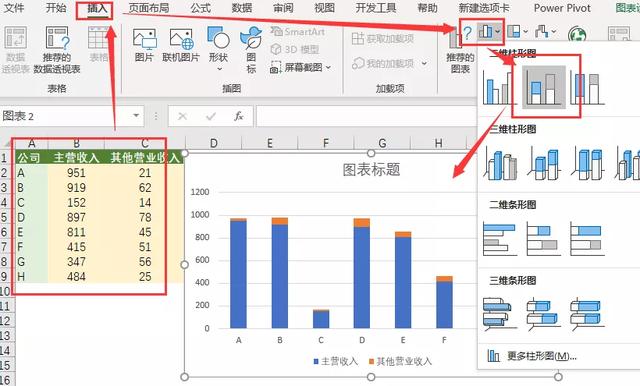
Task: Open the 数据 ribbon tab
Action: click(242, 8)
